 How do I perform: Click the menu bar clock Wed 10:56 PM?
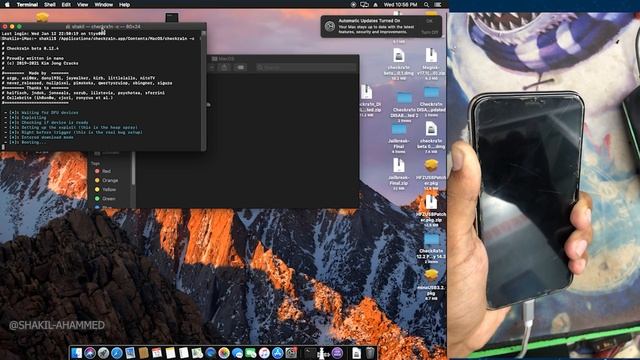[400, 4]
